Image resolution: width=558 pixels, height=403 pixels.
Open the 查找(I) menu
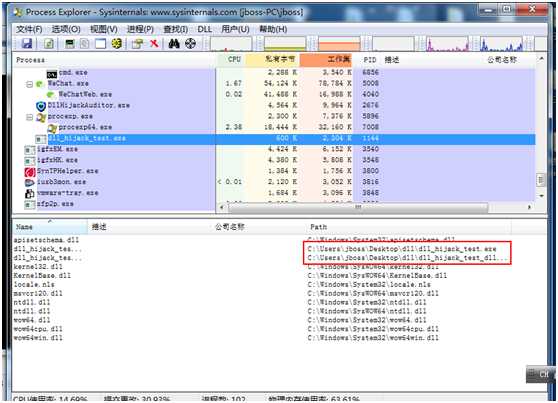(x=175, y=29)
